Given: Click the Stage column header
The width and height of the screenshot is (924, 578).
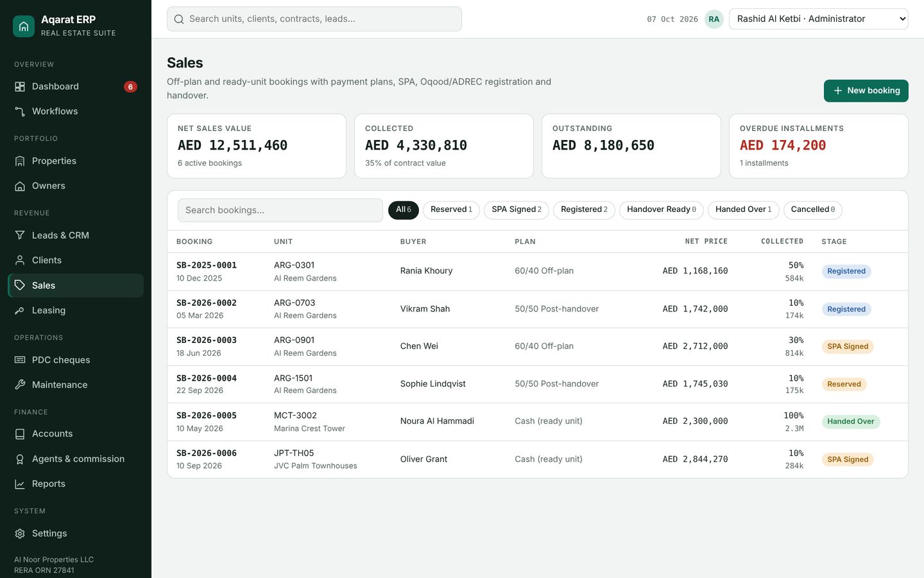Looking at the screenshot, I should click(x=834, y=241).
